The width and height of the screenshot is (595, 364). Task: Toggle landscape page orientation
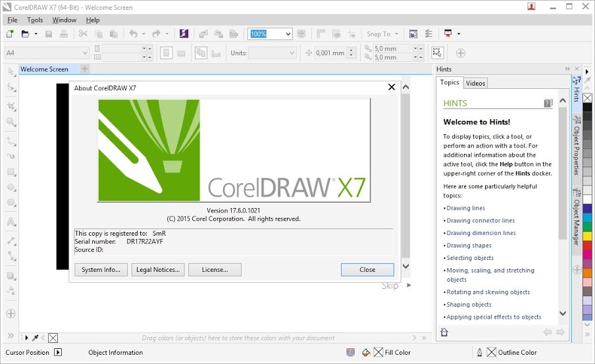click(182, 53)
